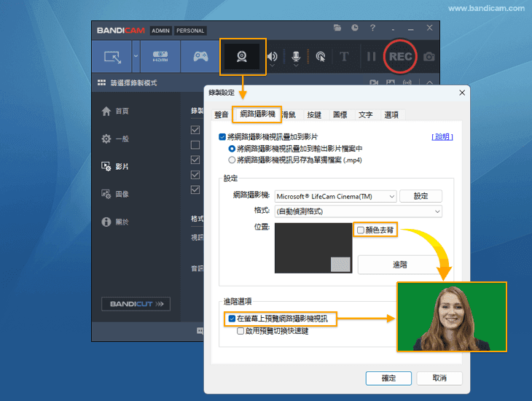Toggle 在螢幕上預覽網路攝影機視訊 checkbox
The width and height of the screenshot is (532, 401).
(x=232, y=319)
